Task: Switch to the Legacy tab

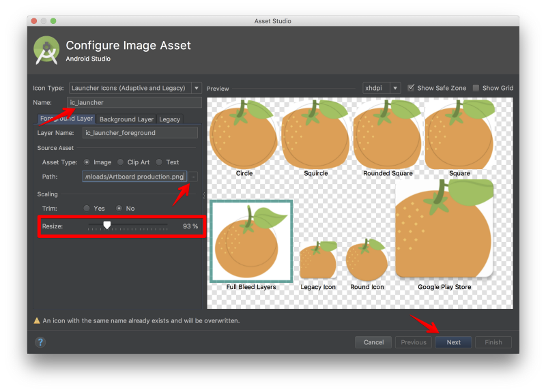Action: click(x=170, y=119)
